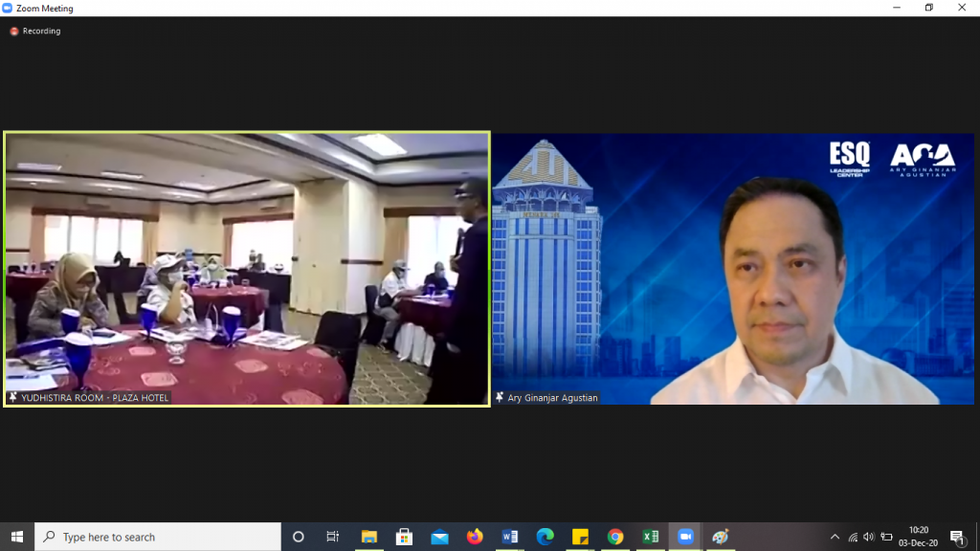The image size is (980, 551).
Task: Open the Mail app from the taskbar
Action: (439, 537)
